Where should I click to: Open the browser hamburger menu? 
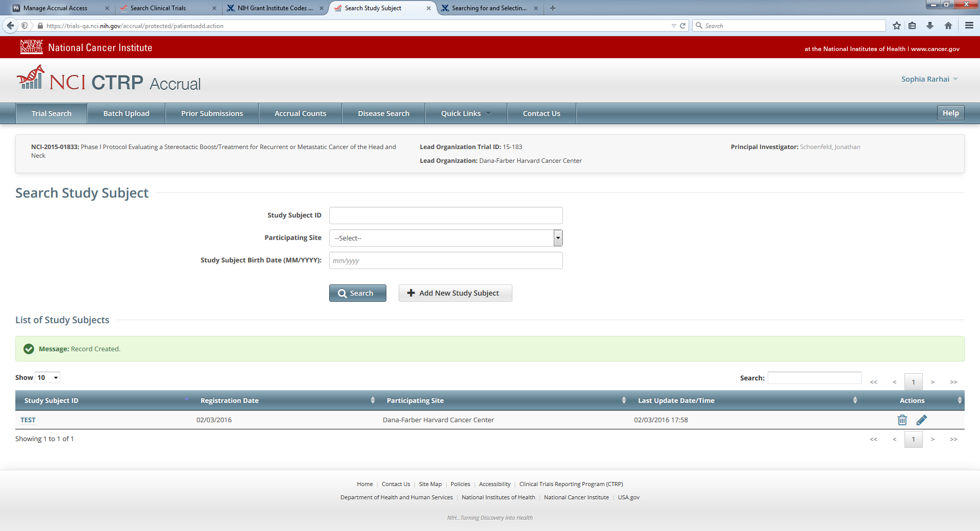[x=969, y=26]
